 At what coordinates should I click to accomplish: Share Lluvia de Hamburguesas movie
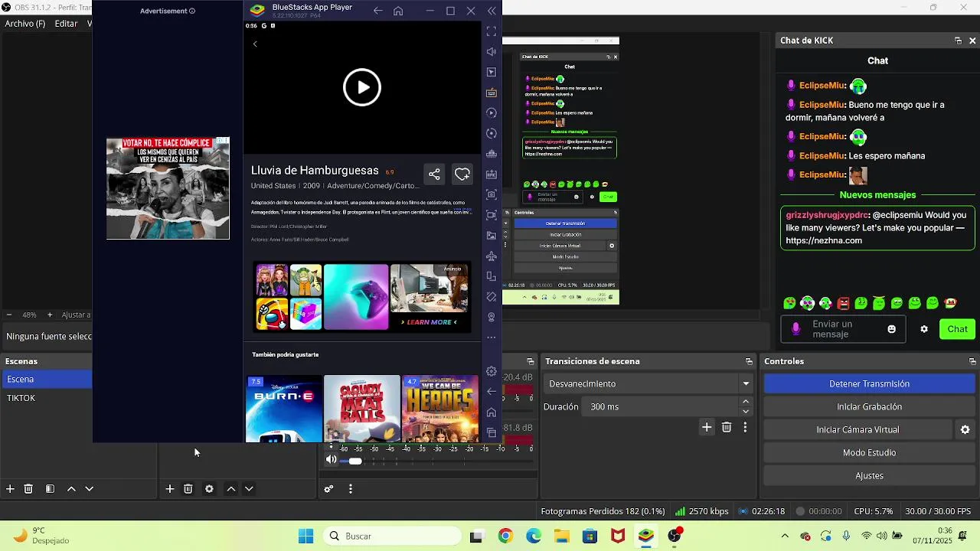pyautogui.click(x=434, y=174)
